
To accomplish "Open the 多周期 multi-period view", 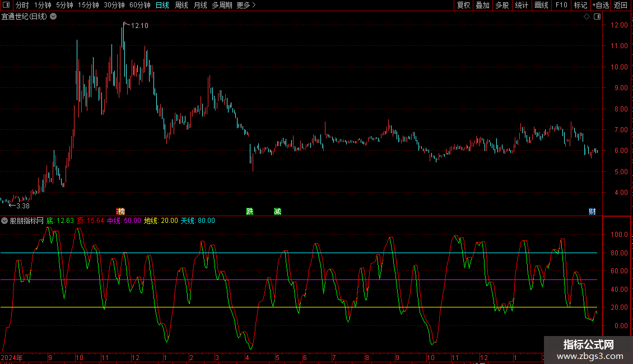I will click(x=222, y=5).
